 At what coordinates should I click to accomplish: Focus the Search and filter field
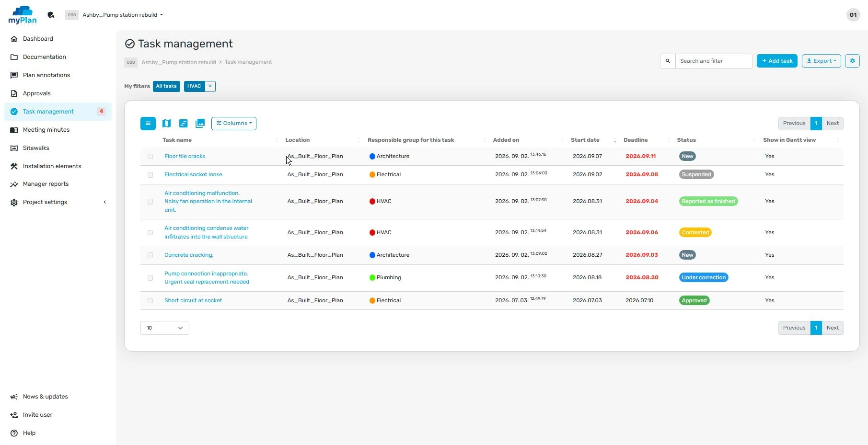pos(714,61)
